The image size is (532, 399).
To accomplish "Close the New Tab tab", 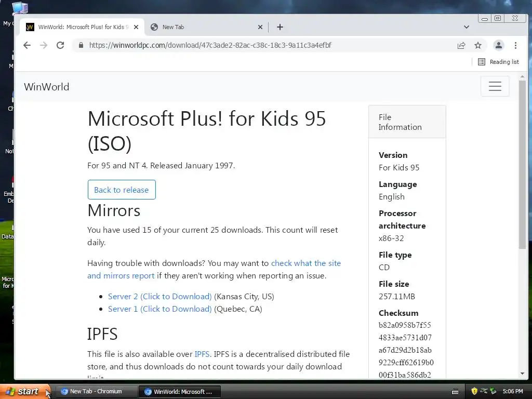I will pos(260,27).
